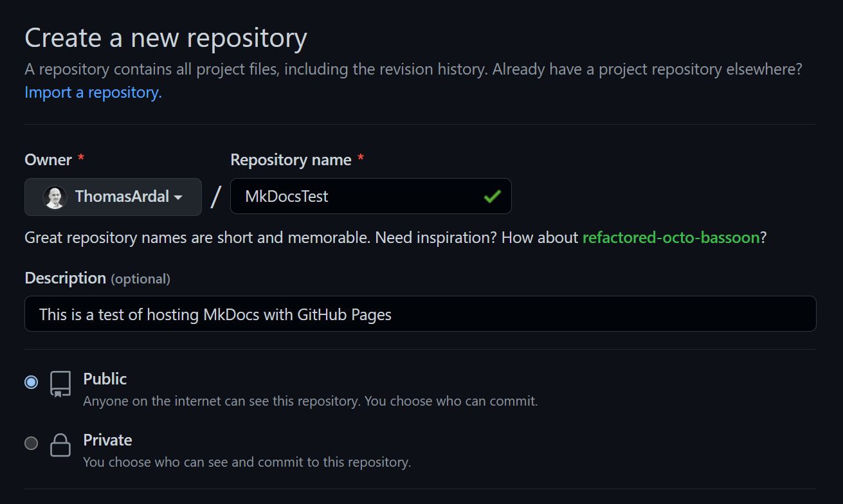Open the Import a repository link
This screenshot has width=843, height=504.
click(x=92, y=92)
